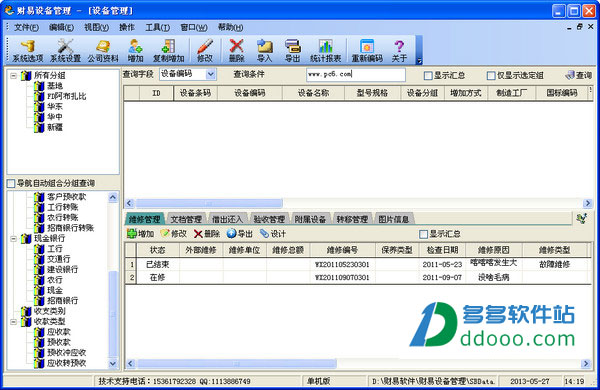600x390 pixels.
Task: Click 设计 in the maintenance panel toolbar
Action: click(x=272, y=233)
